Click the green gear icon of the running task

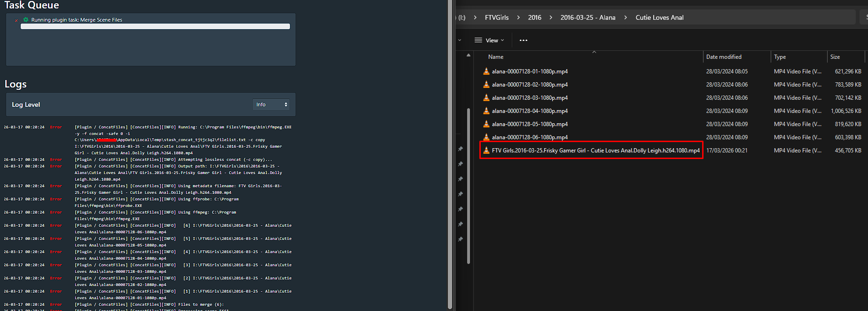26,20
